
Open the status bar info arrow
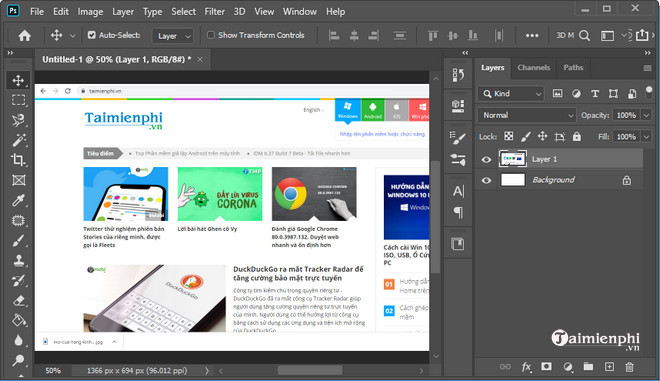pos(207,371)
